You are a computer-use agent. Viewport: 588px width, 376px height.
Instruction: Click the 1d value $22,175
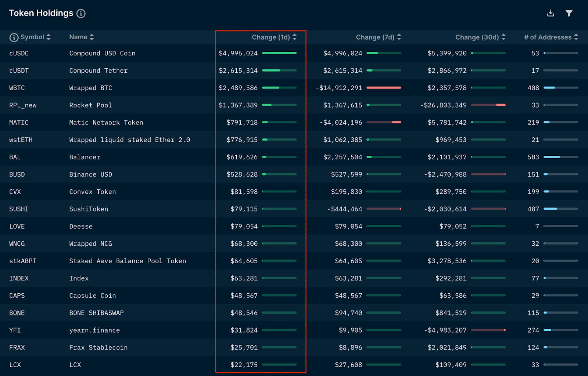[244, 365]
